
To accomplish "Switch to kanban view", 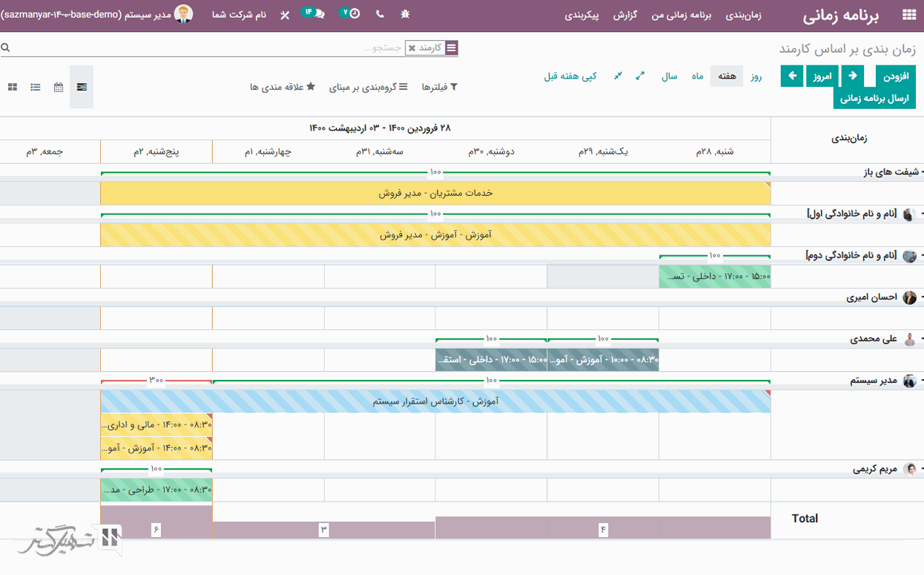I will [13, 87].
